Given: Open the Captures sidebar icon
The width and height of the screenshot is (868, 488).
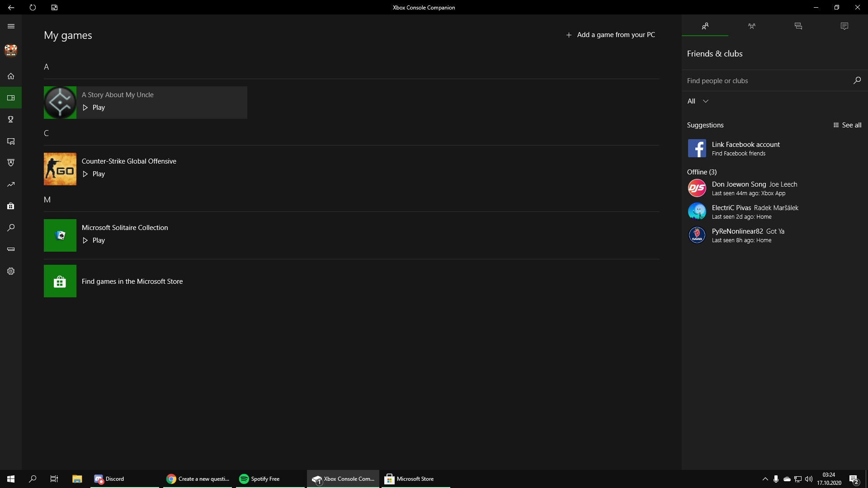Looking at the screenshot, I should [11, 141].
